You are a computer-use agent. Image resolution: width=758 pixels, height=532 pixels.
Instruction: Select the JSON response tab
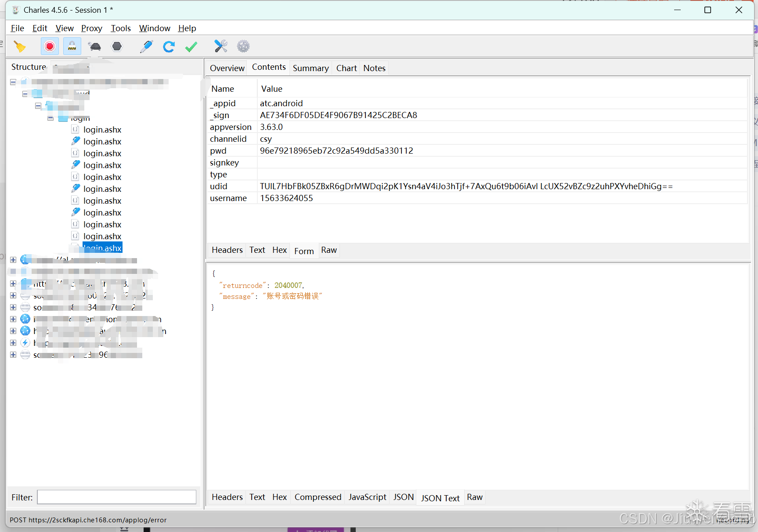click(403, 497)
